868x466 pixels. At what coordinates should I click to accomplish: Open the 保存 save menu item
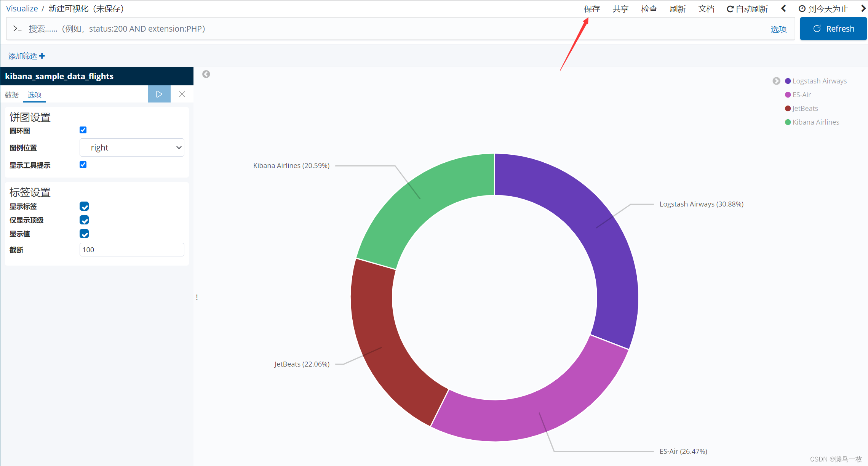tap(592, 9)
